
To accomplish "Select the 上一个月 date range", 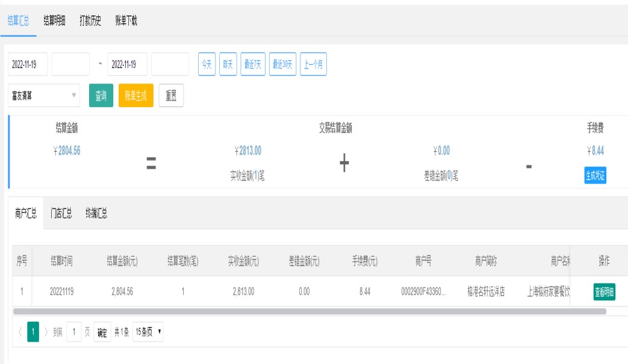I will pos(313,64).
